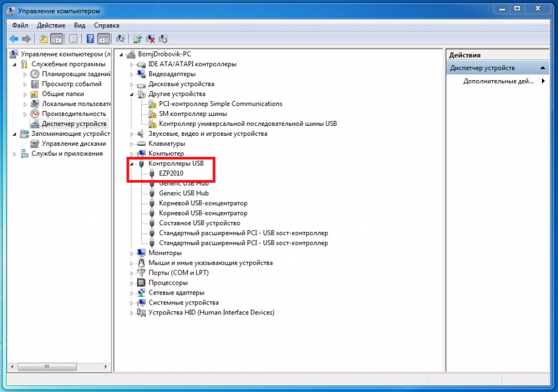Screen dimensions: 558x392
Task: Open Дополнительные действия in Actions pane
Action: [x=498, y=81]
